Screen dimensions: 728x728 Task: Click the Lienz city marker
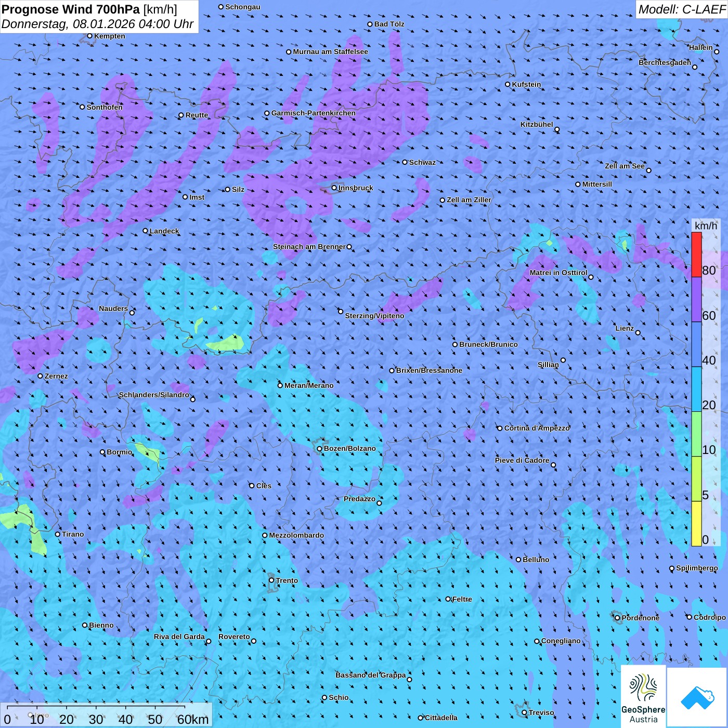click(638, 333)
